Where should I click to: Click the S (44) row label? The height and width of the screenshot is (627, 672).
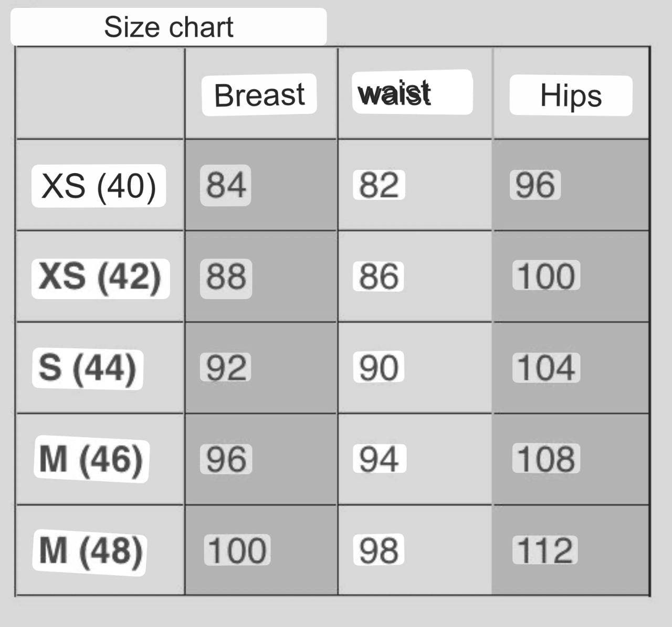[88, 368]
